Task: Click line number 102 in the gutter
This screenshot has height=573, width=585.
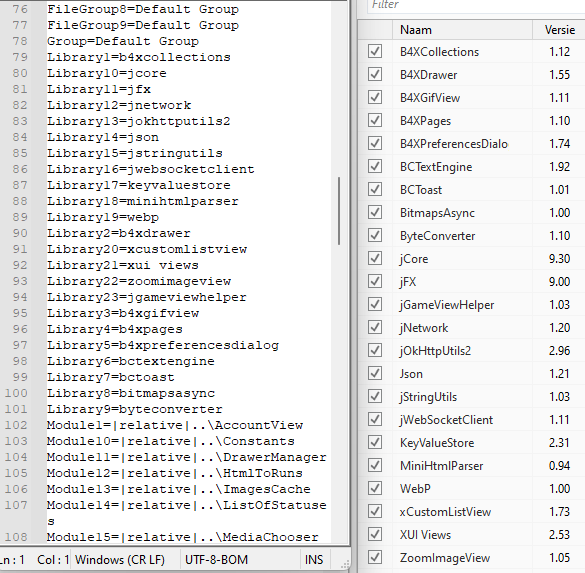Action: [x=16, y=425]
